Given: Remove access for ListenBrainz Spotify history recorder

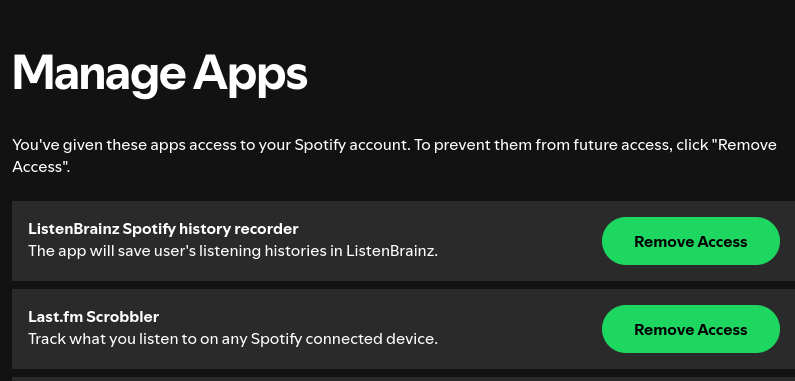Looking at the screenshot, I should [x=691, y=241].
